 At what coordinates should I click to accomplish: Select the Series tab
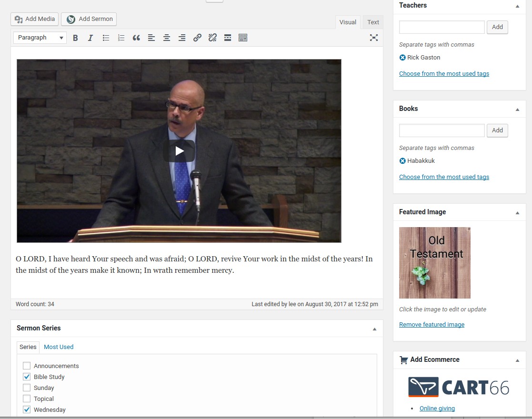tap(28, 347)
